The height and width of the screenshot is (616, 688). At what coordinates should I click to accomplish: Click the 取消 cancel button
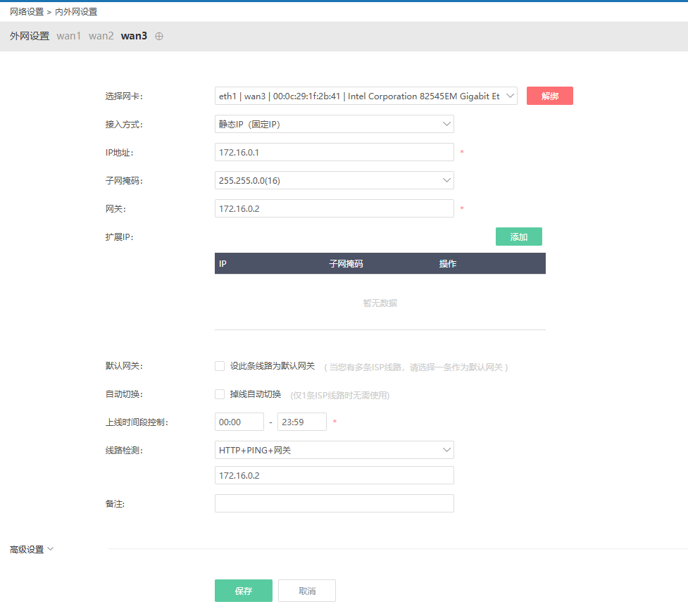[306, 591]
